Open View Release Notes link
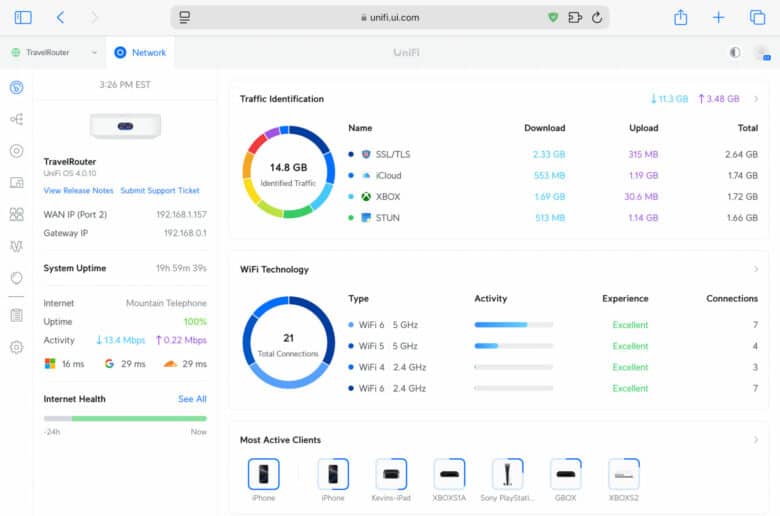Screen dimensions: 780x516 (x=78, y=191)
